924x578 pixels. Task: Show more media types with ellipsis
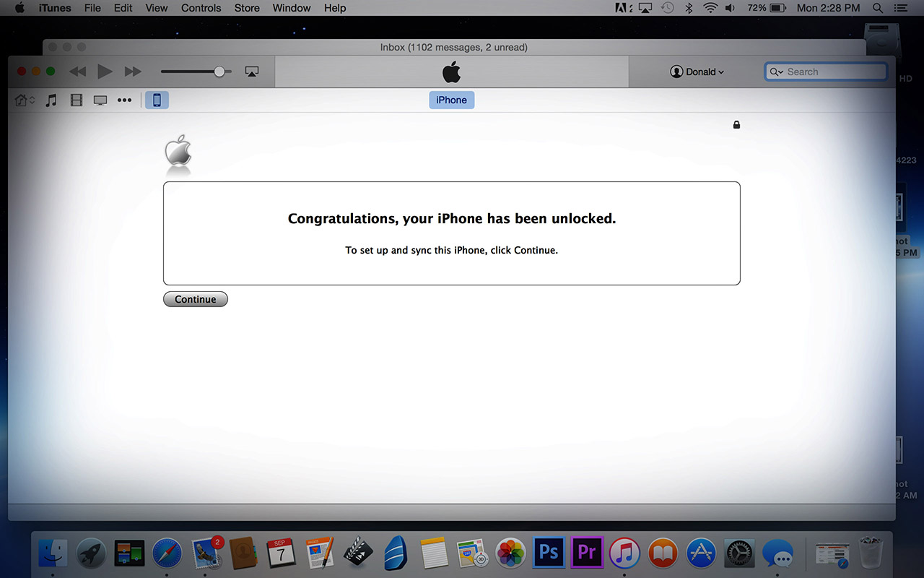click(x=125, y=100)
